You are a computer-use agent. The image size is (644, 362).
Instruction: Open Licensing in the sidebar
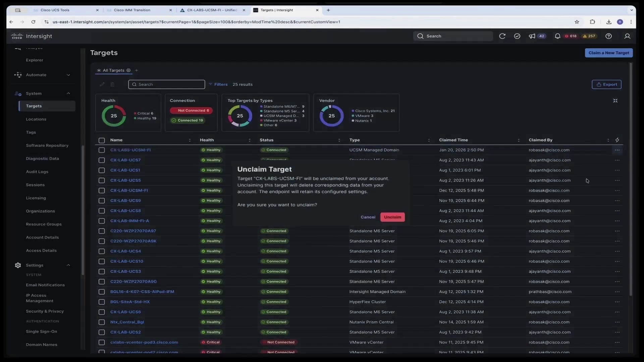pyautogui.click(x=36, y=198)
